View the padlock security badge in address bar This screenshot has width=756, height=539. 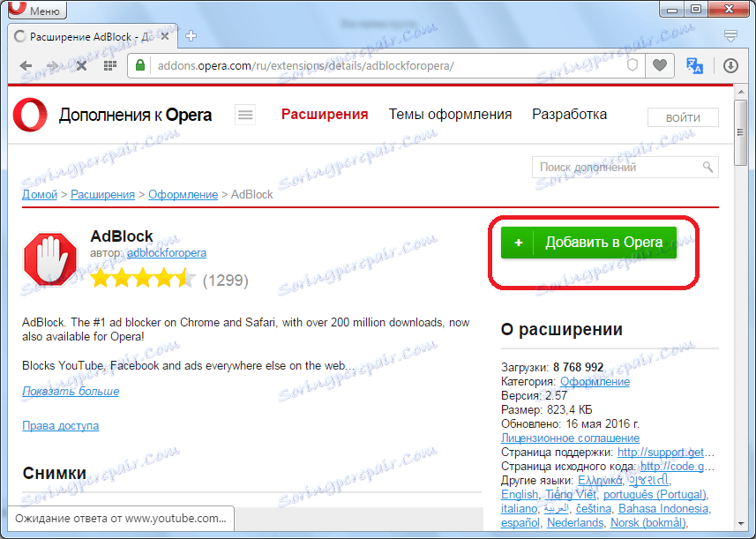(x=141, y=65)
